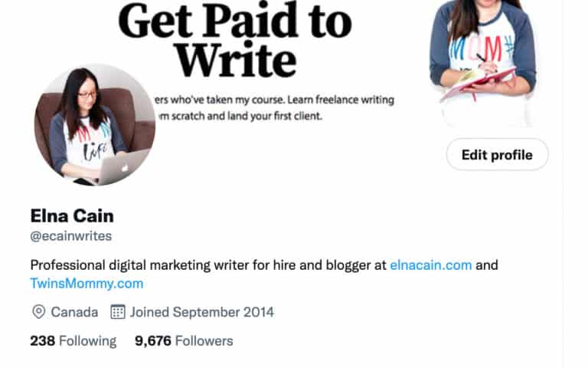Open the TwinsMommy.com link

point(87,284)
